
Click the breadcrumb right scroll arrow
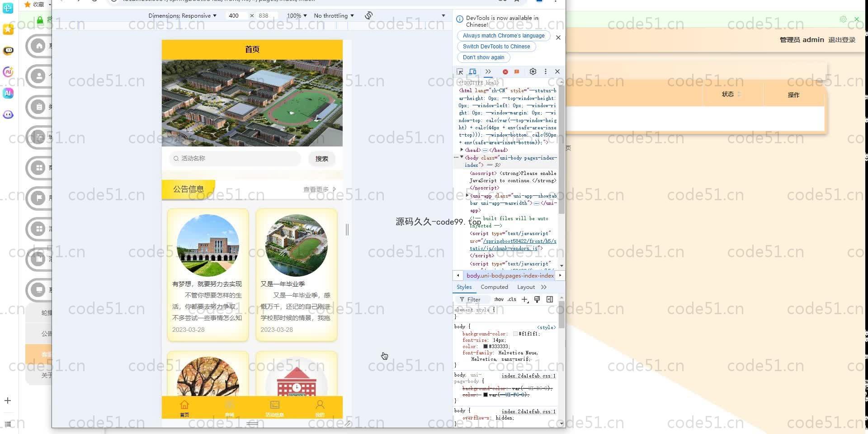pos(560,275)
